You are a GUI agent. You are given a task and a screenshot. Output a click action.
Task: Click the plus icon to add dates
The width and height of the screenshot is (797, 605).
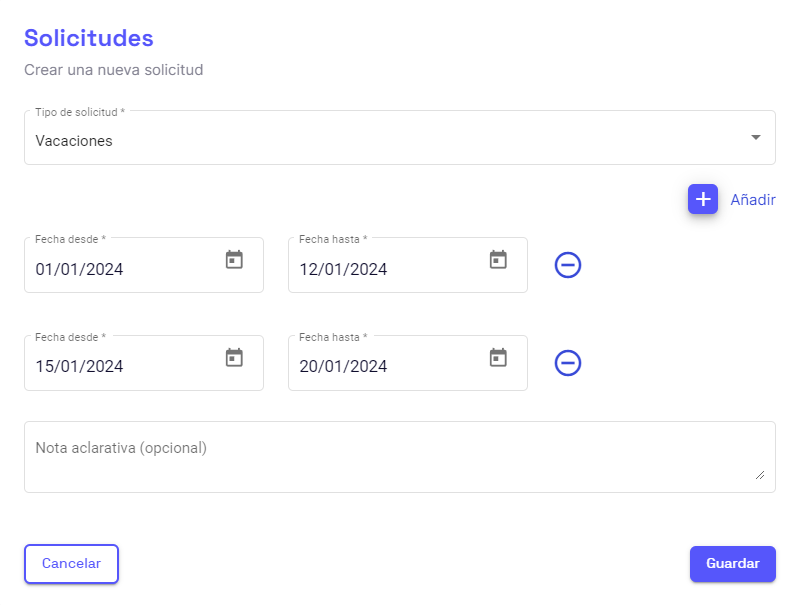point(703,199)
